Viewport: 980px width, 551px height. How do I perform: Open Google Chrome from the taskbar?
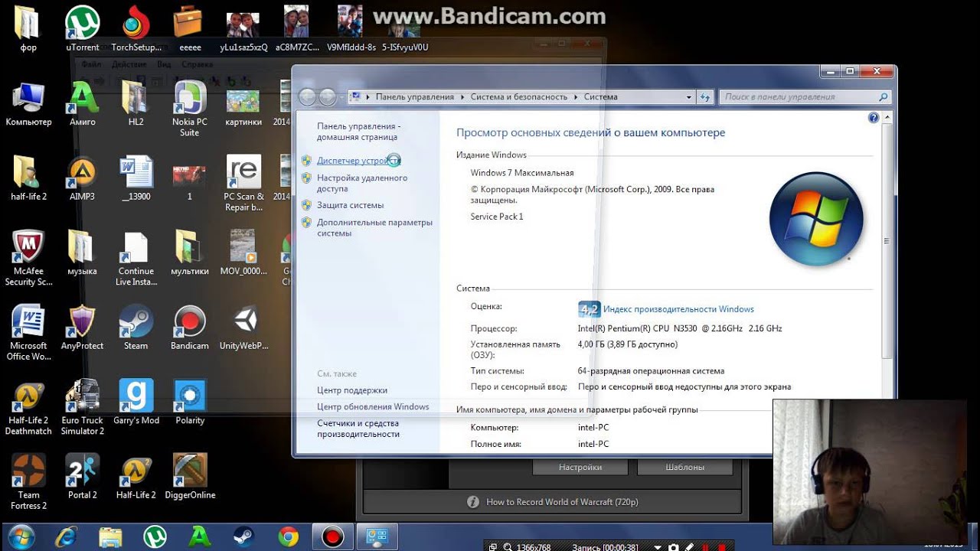coord(289,536)
